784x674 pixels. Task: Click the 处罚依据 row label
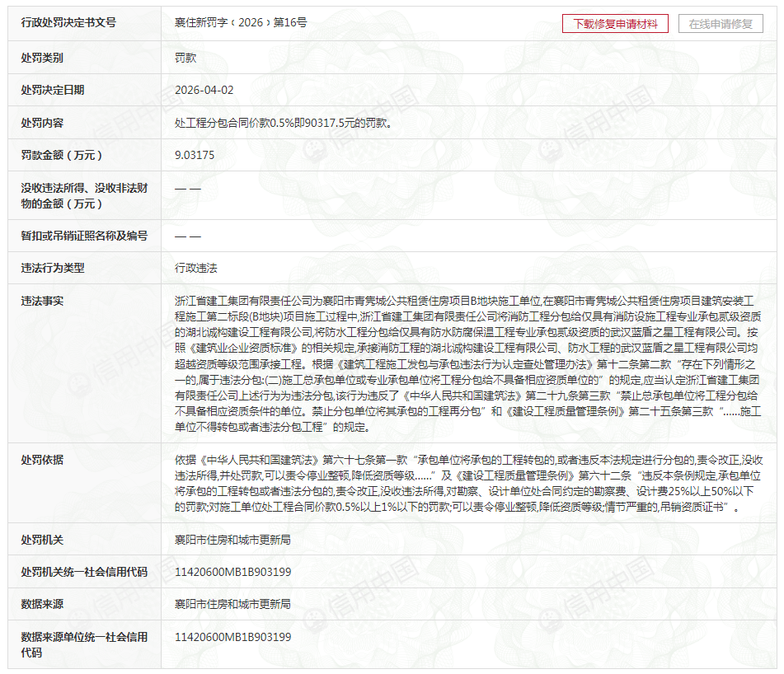click(x=42, y=460)
